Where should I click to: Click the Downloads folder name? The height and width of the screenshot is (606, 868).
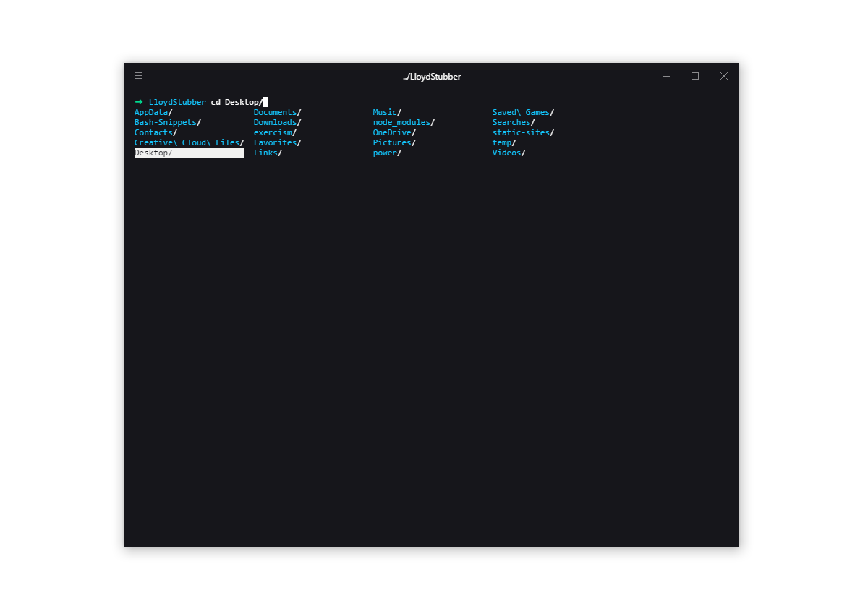click(x=275, y=122)
